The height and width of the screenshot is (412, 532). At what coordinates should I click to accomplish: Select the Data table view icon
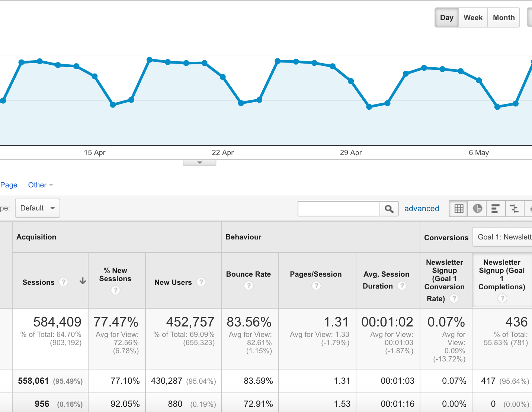tap(458, 209)
